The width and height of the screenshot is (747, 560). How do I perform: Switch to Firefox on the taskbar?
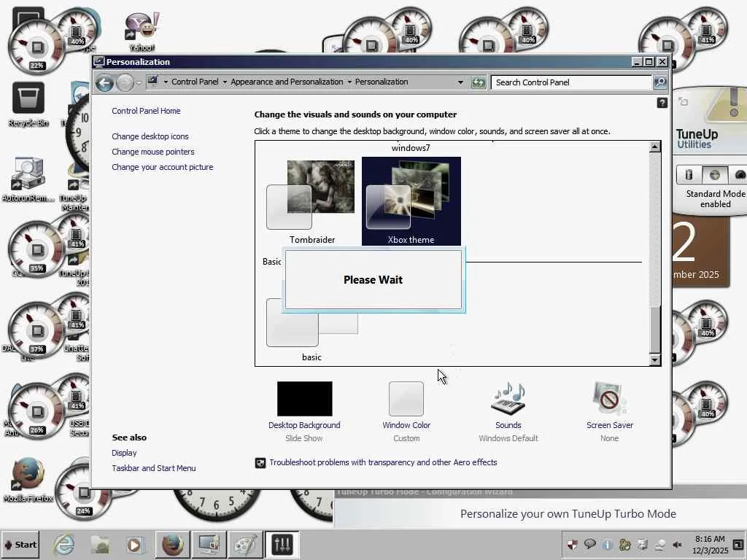(x=172, y=545)
